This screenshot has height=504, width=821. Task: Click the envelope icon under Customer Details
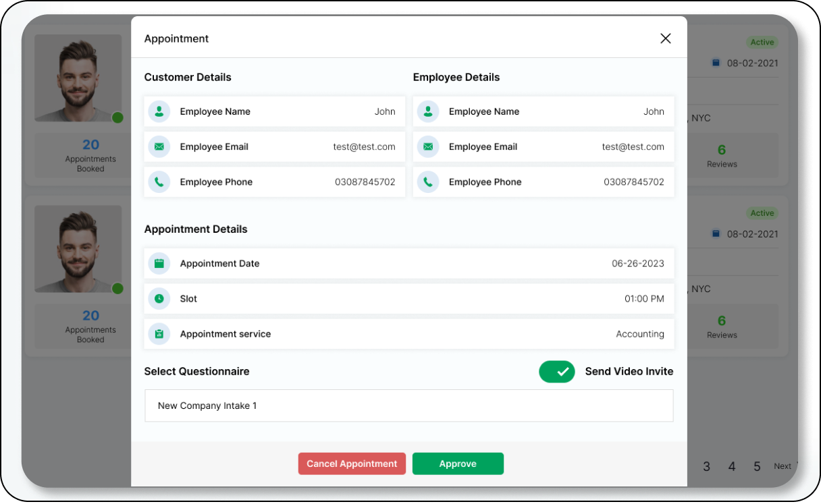(159, 147)
